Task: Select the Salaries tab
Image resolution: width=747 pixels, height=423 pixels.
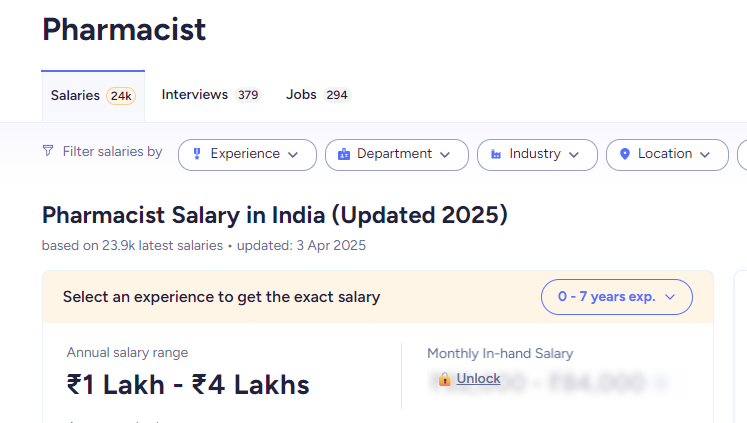Action: [x=76, y=96]
